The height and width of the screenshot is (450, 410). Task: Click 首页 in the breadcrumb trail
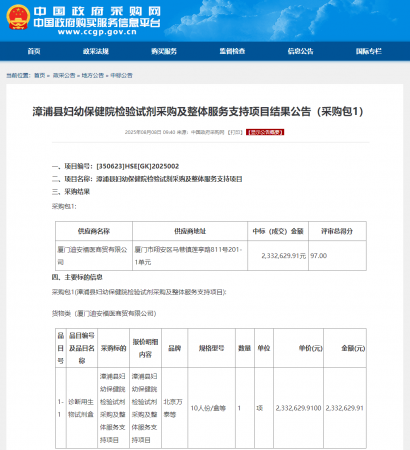click(x=39, y=76)
